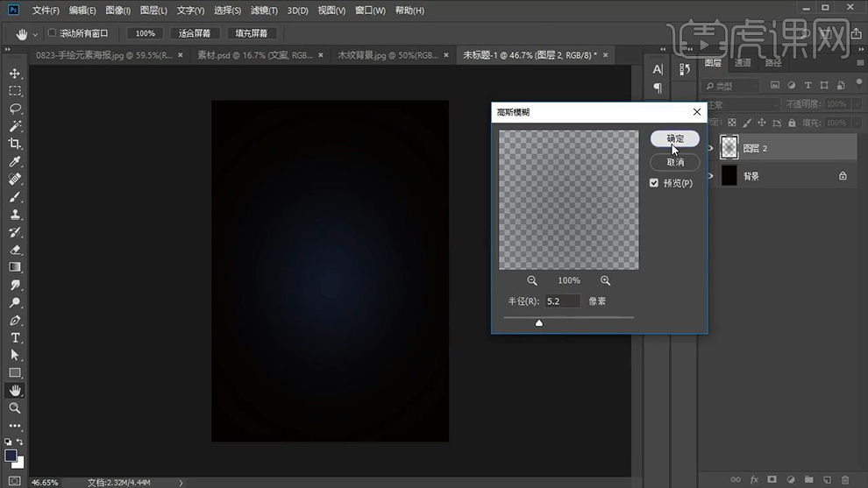This screenshot has height=488, width=868.
Task: Enable 滚动所有窗口 checkbox
Action: (52, 33)
